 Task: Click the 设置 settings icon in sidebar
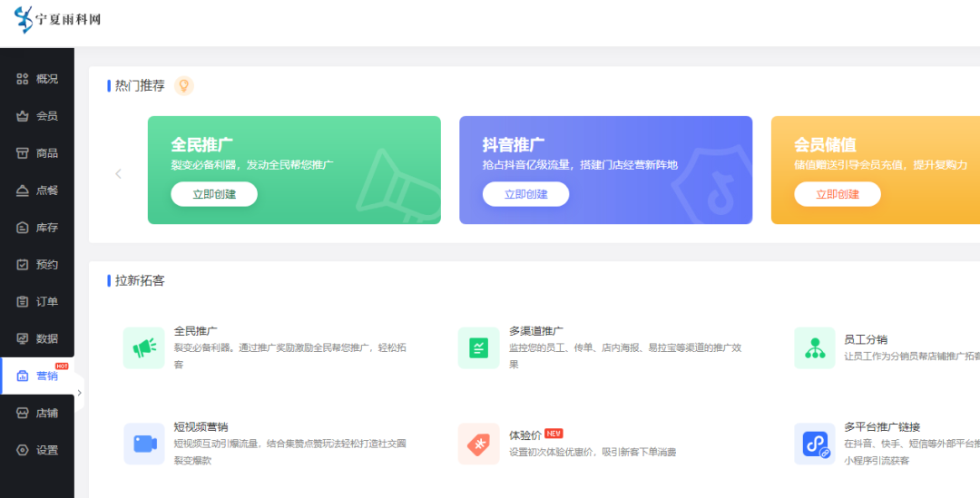23,450
